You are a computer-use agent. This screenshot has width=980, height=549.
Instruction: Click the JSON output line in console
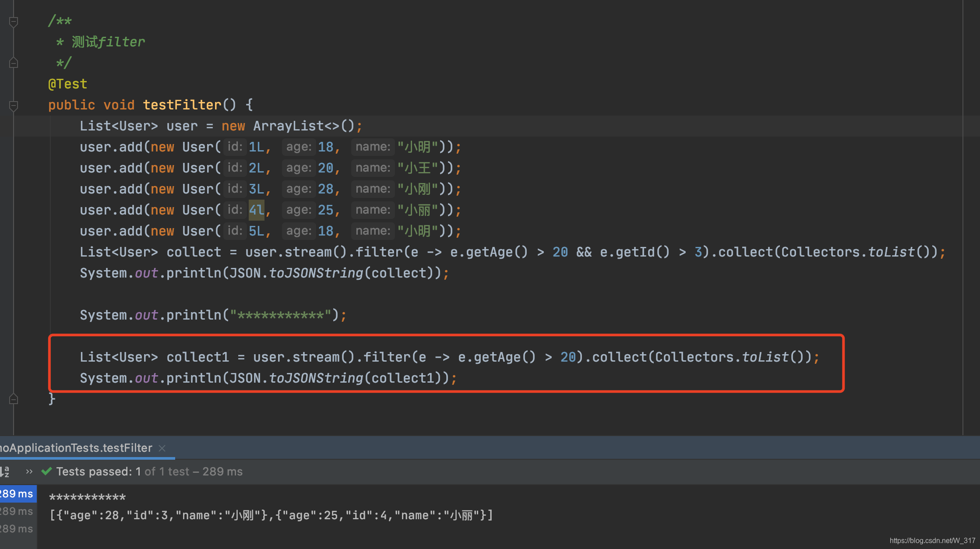click(271, 515)
